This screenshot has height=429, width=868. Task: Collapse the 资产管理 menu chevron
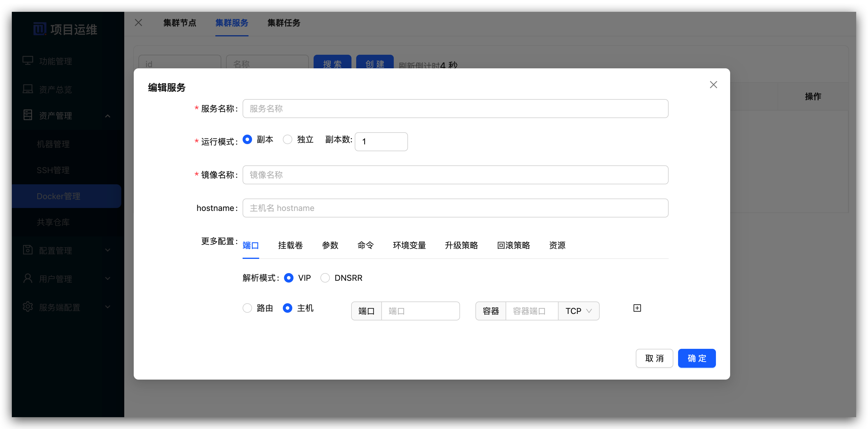(x=108, y=116)
